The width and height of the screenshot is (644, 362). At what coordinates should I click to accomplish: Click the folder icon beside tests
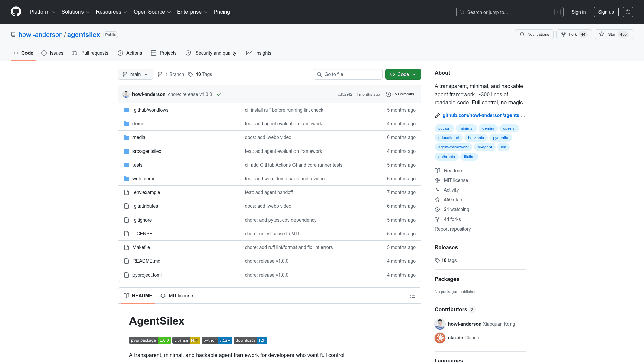point(126,165)
